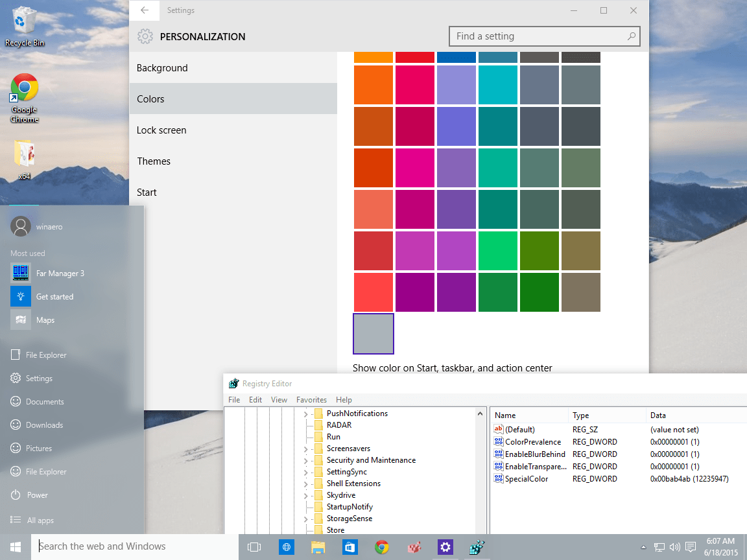Click the (Default) REG_SZ value icon

[x=497, y=429]
